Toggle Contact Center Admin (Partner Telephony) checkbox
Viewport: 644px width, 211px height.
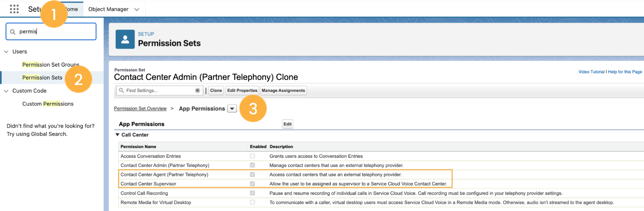point(252,165)
